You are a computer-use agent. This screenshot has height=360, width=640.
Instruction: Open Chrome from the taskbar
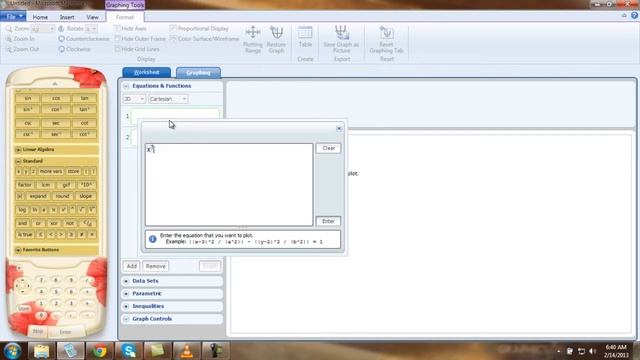pos(99,351)
